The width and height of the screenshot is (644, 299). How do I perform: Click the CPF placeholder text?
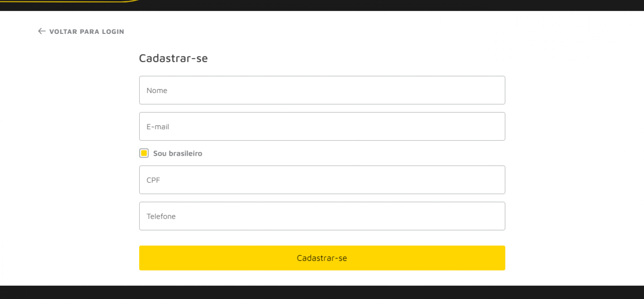point(153,180)
